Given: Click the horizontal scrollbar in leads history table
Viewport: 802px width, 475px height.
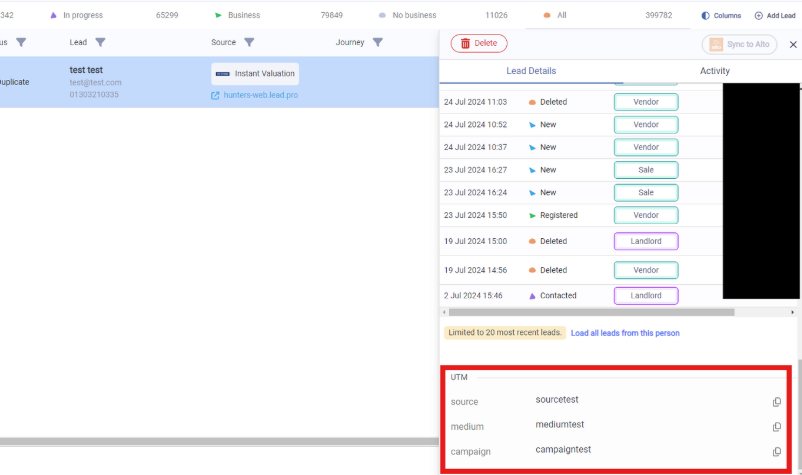Looking at the screenshot, I should (591, 312).
